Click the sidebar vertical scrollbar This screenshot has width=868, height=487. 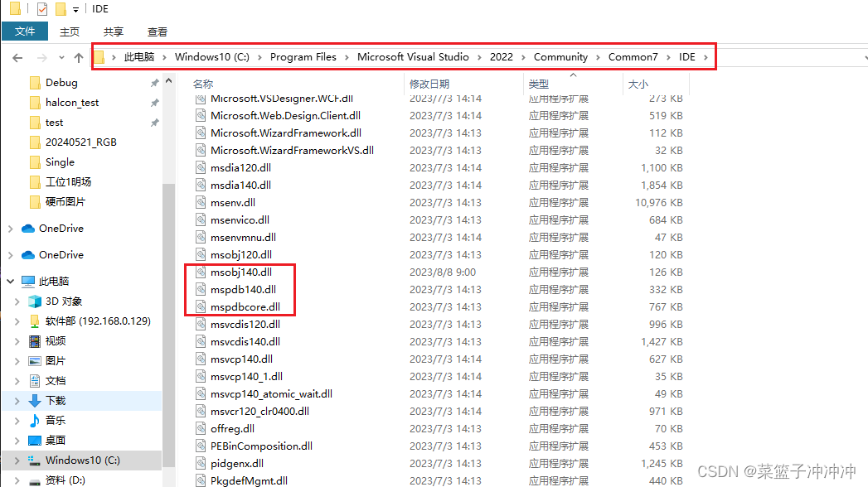click(x=169, y=326)
